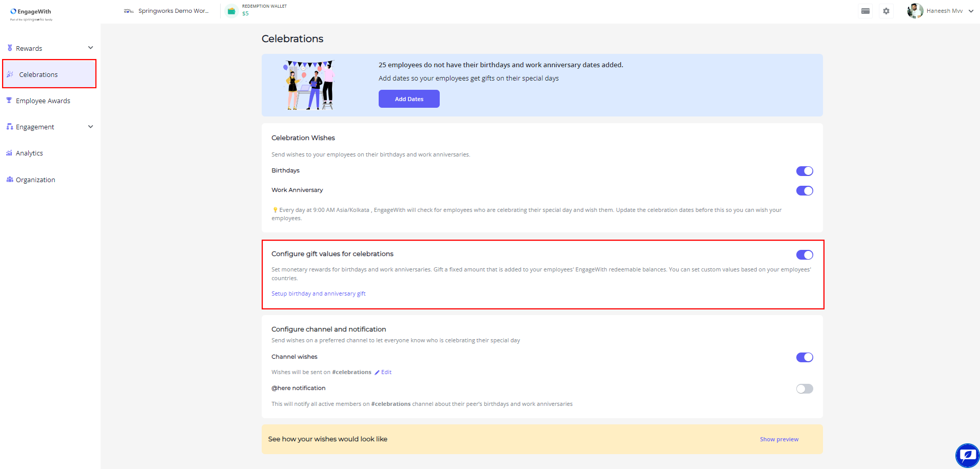Image resolution: width=980 pixels, height=469 pixels.
Task: Click Haneesh Mvv profile avatar
Action: pyautogui.click(x=915, y=11)
